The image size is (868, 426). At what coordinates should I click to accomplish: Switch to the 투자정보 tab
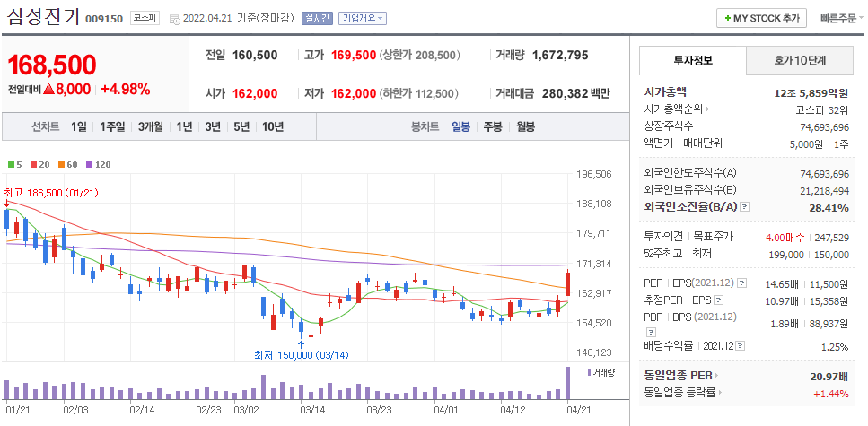coord(693,60)
